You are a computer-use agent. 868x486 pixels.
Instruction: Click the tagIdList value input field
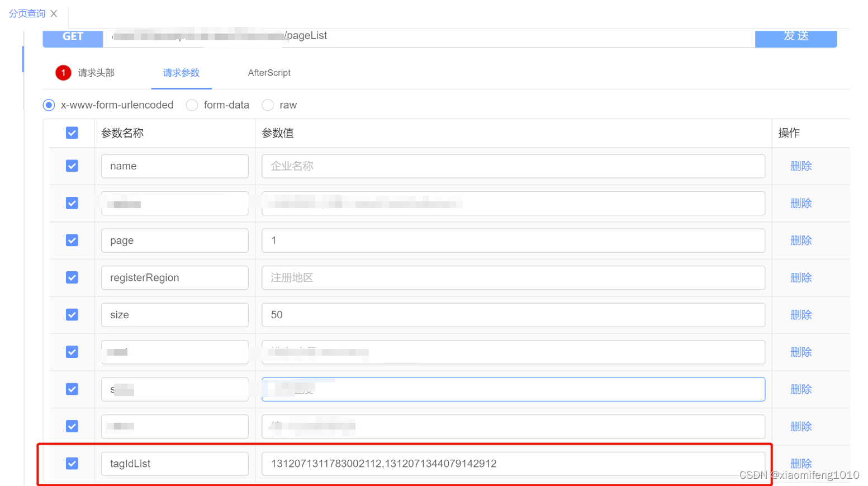click(x=513, y=463)
